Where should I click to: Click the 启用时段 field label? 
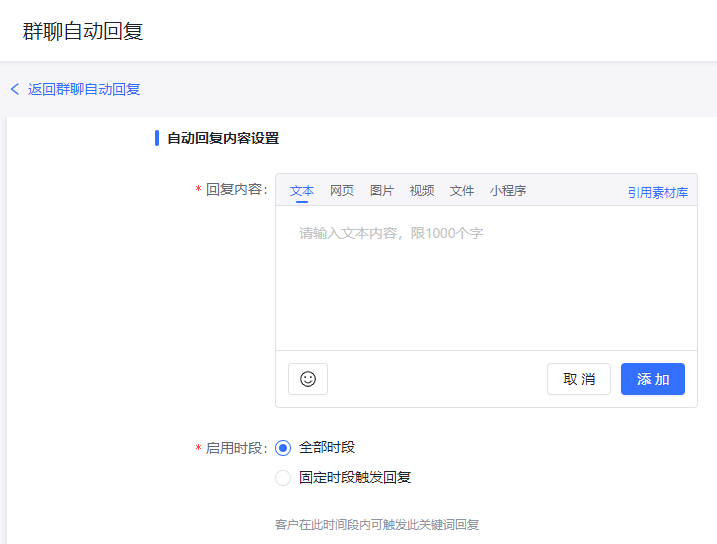(x=236, y=448)
